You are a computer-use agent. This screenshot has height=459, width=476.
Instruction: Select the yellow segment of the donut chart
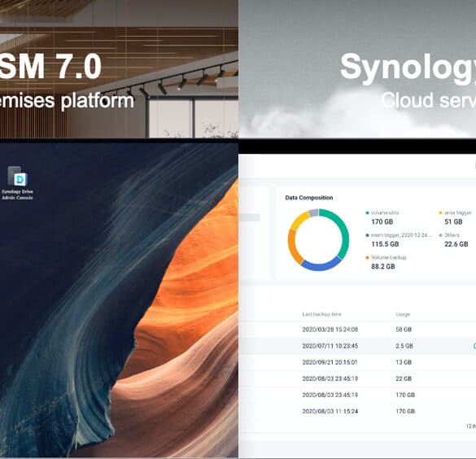[x=299, y=219]
